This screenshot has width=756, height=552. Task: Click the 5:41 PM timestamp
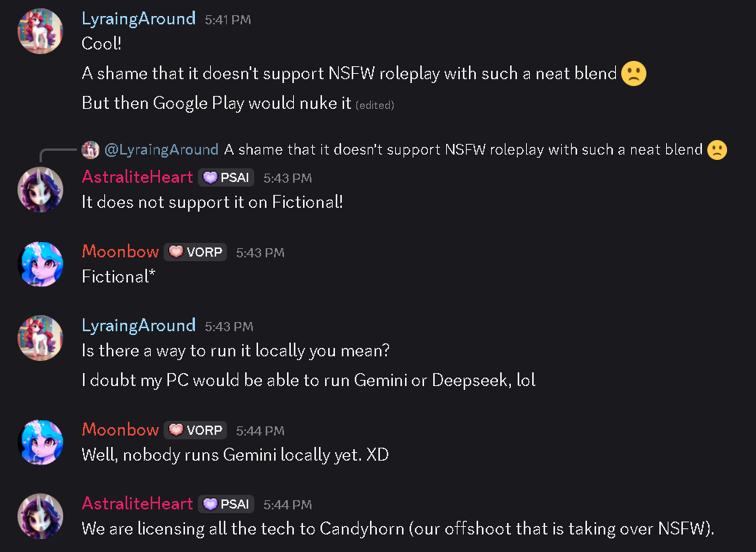click(228, 21)
